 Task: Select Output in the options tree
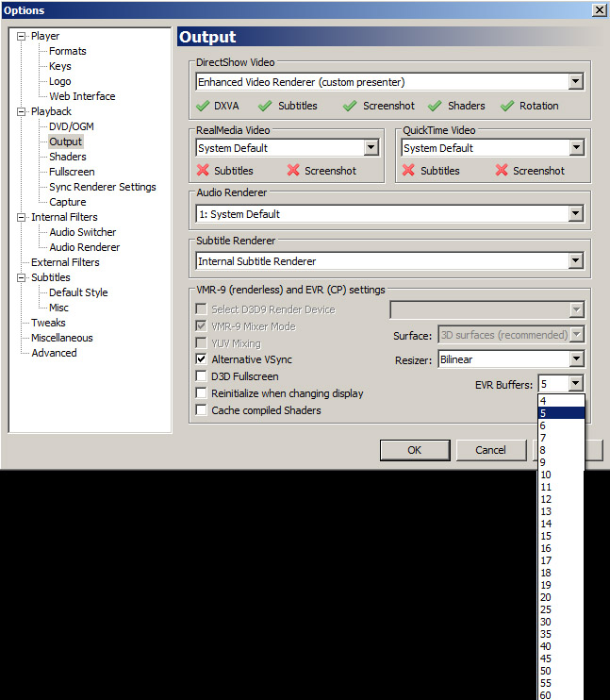click(66, 142)
